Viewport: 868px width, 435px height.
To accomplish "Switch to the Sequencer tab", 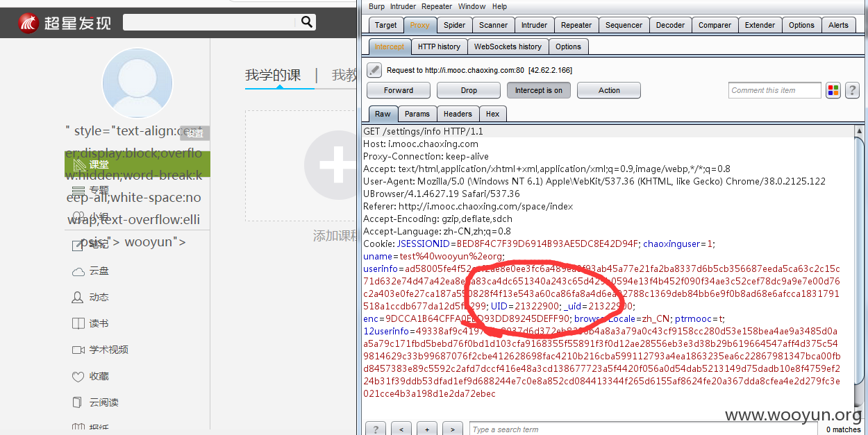I will click(x=624, y=25).
